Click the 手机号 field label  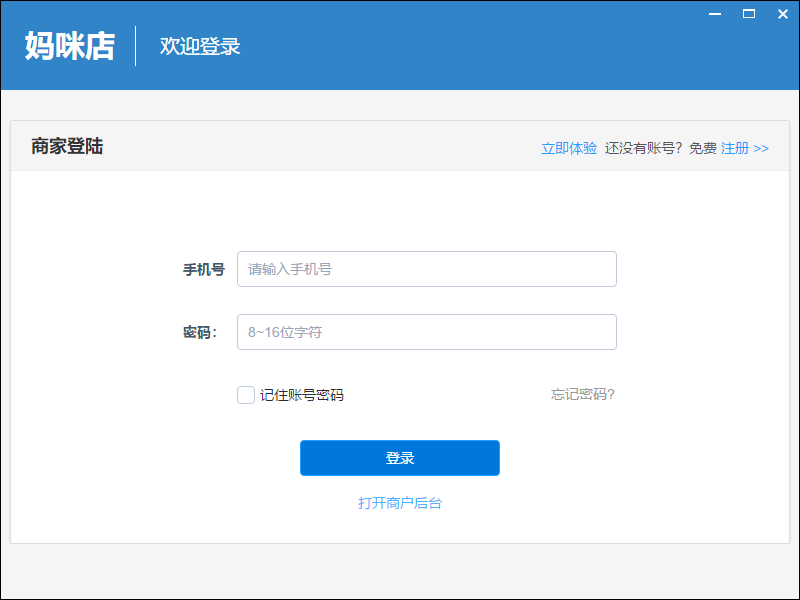203,270
